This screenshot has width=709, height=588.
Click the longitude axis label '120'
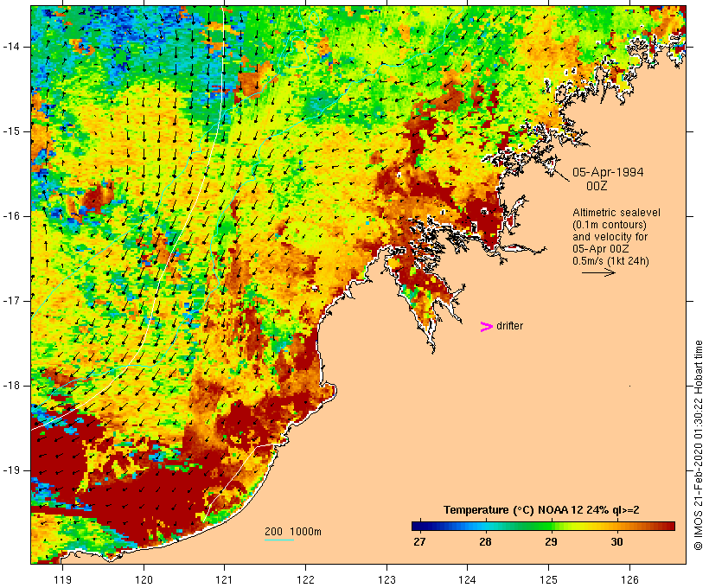pos(144,579)
